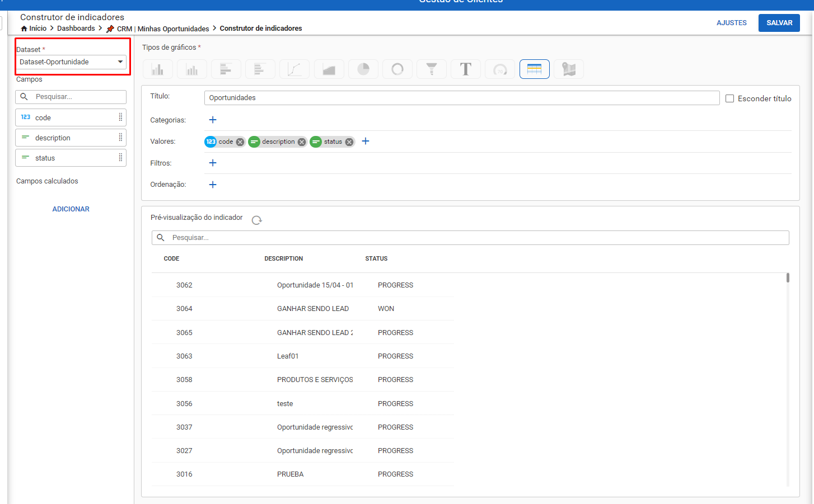Grab the drag handle of the code field
Screen dimensions: 814x504
(120, 117)
